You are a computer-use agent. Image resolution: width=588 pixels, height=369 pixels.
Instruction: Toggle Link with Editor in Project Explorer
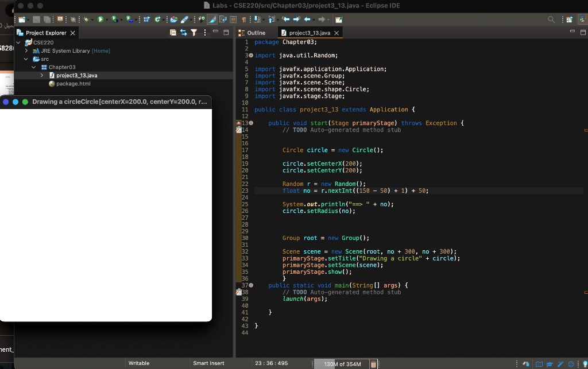click(x=184, y=33)
